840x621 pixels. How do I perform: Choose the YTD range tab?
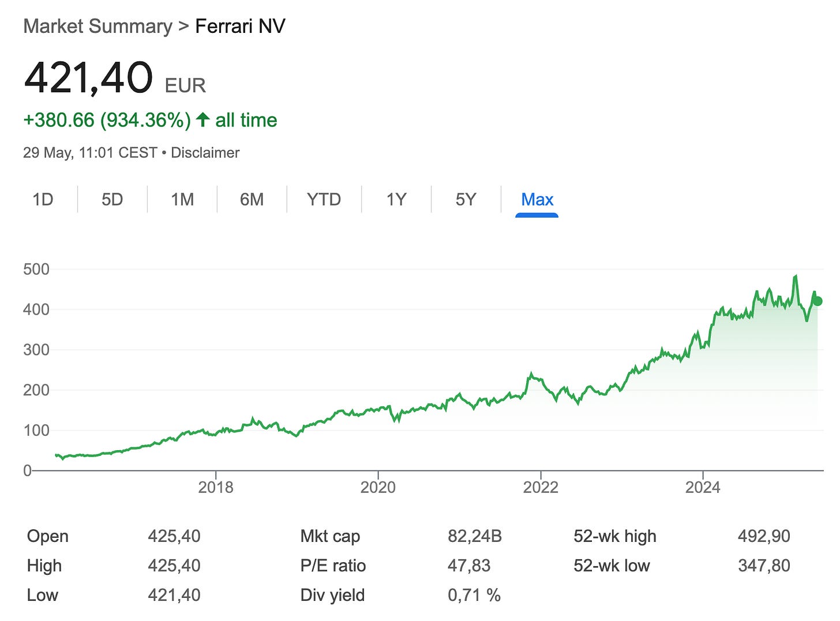[x=324, y=200]
